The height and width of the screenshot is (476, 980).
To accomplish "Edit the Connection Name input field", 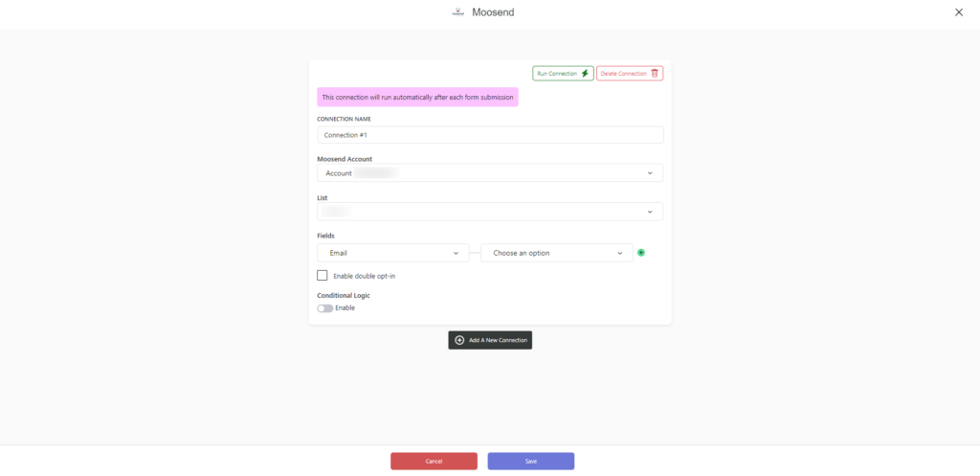I will click(490, 135).
